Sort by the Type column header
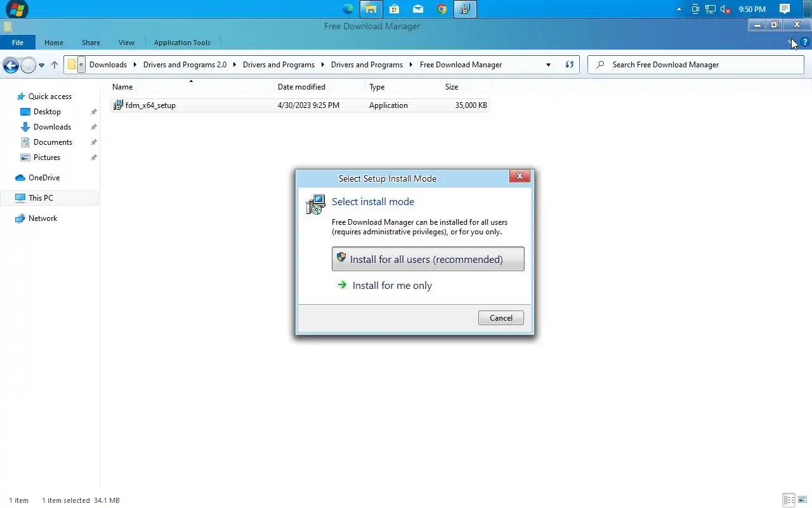812x508 pixels. coord(377,87)
